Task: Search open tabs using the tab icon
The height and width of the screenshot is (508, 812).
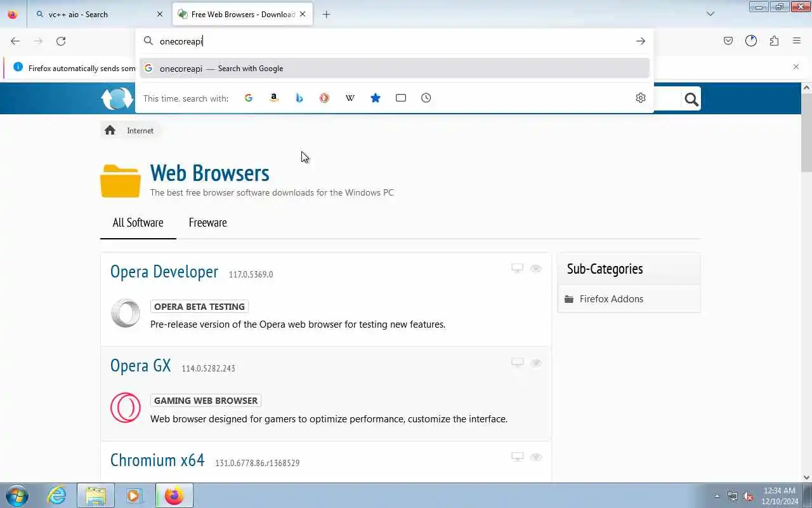Action: pyautogui.click(x=401, y=98)
